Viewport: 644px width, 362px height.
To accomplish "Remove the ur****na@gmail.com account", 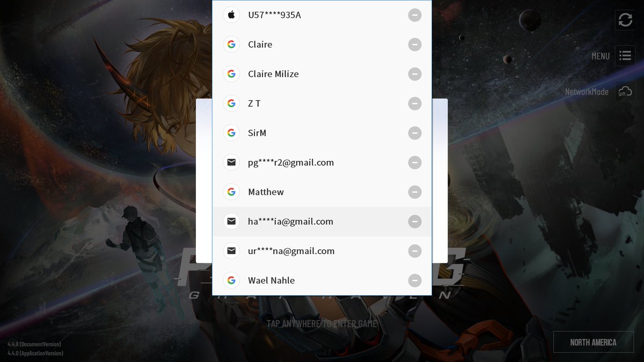I will click(x=415, y=251).
